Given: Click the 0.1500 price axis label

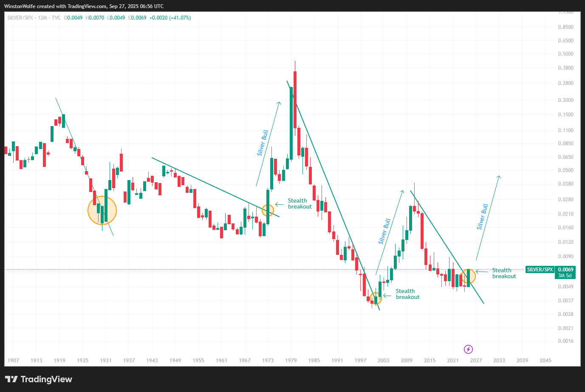Looking at the screenshot, I should coord(565,115).
